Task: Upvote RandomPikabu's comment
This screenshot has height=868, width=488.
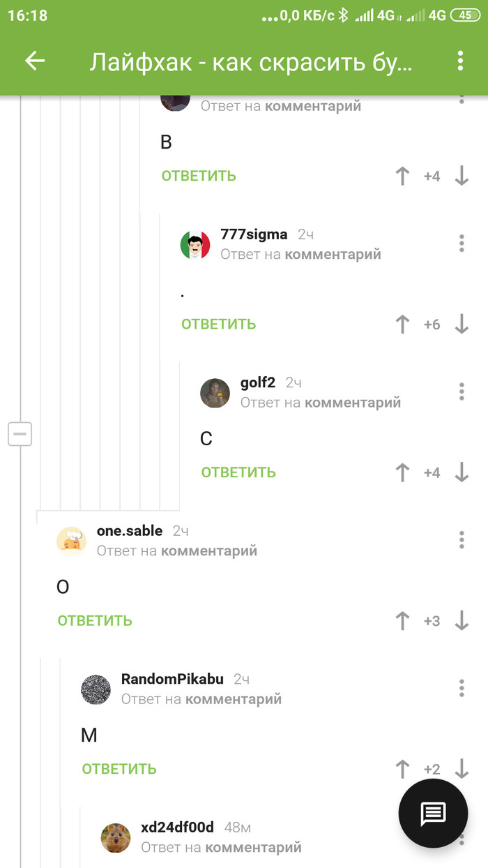Action: point(402,769)
